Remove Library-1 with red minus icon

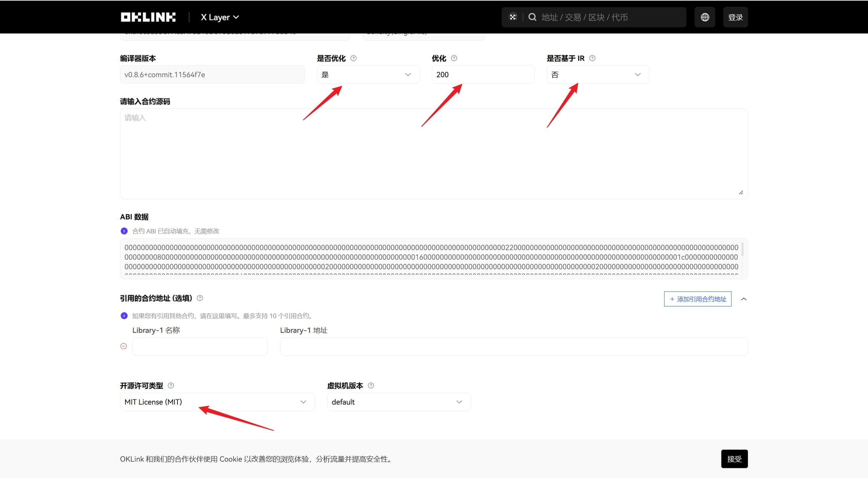click(124, 346)
